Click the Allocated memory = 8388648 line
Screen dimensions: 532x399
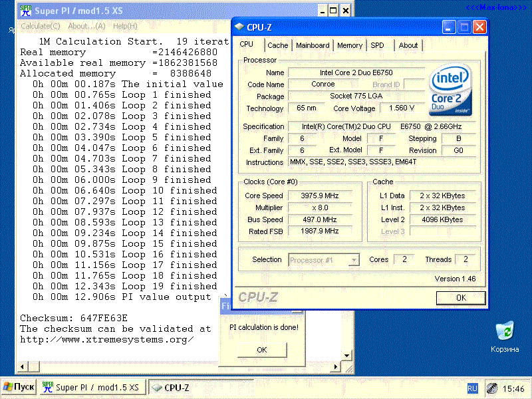tap(116, 73)
